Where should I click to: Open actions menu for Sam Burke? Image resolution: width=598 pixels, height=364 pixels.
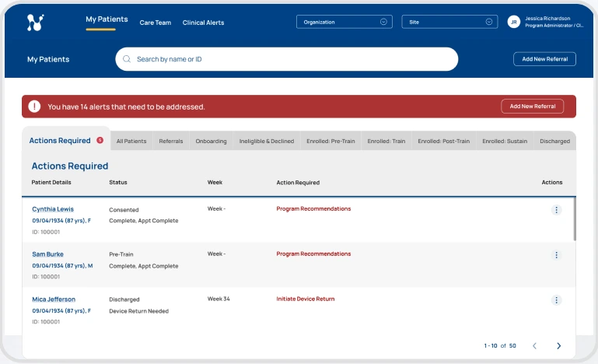pos(556,255)
